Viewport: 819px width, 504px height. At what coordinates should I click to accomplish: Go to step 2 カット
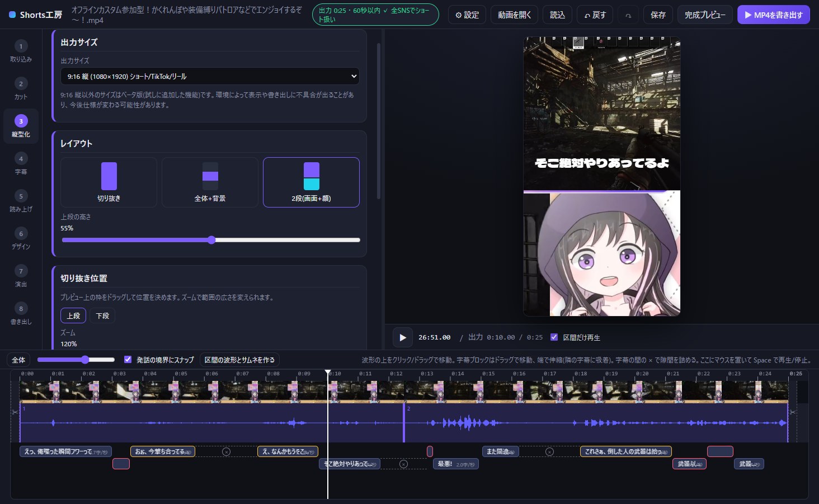coord(21,88)
